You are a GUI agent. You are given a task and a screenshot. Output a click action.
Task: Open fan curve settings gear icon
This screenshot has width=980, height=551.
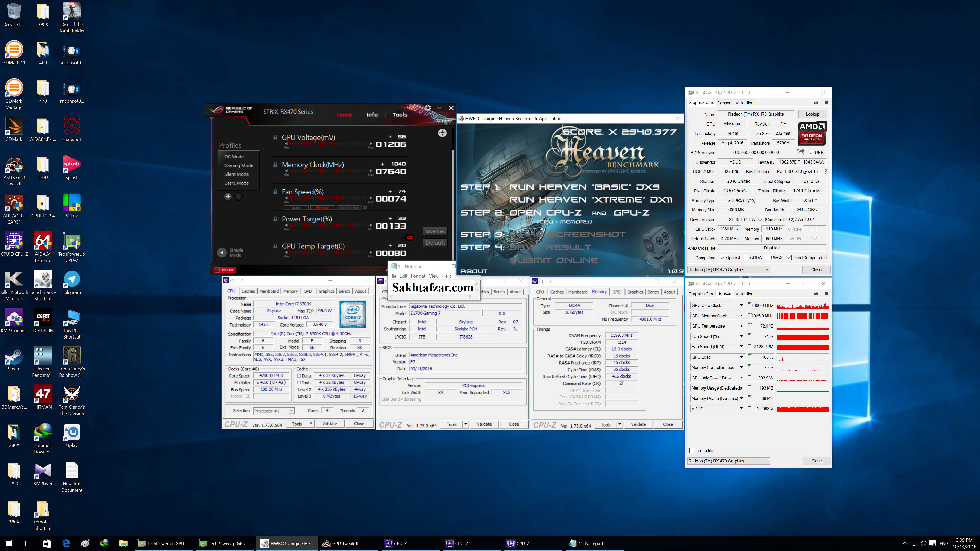(x=365, y=208)
